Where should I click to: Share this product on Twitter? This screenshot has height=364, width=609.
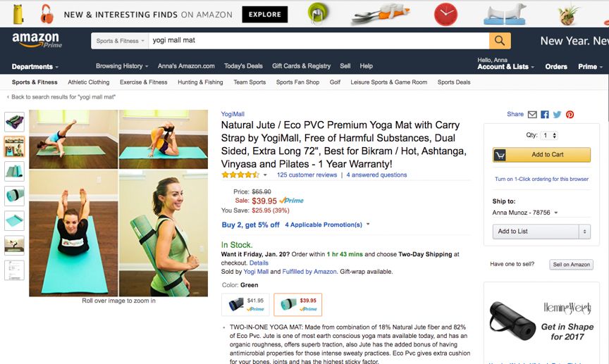click(557, 115)
